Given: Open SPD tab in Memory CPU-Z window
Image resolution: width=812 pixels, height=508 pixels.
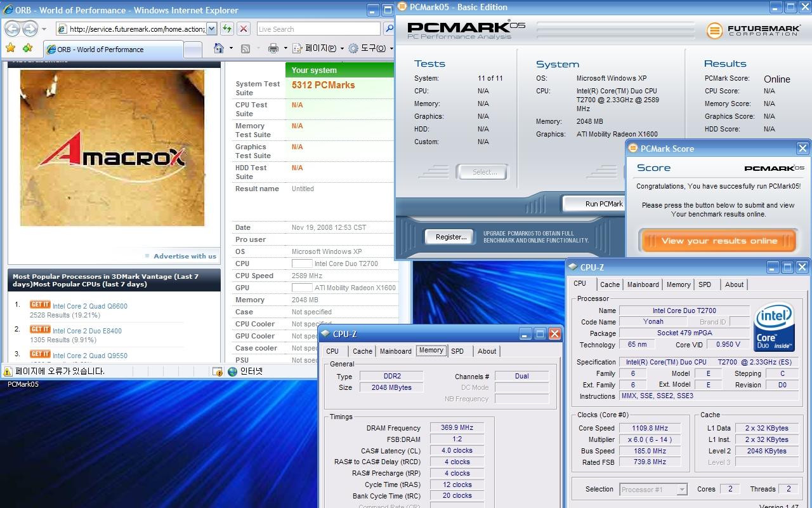Looking at the screenshot, I should pos(457,351).
